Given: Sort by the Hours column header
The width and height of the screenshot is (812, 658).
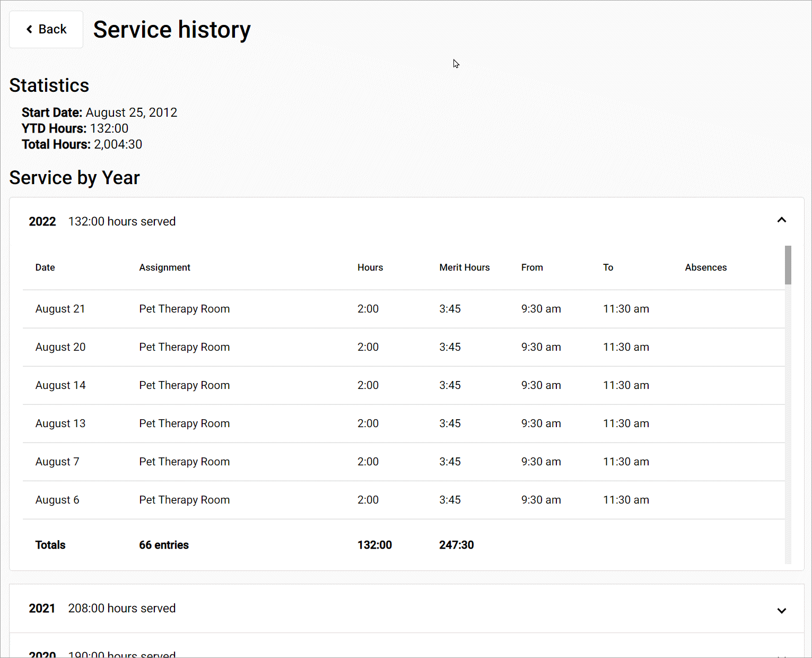Looking at the screenshot, I should click(x=370, y=267).
